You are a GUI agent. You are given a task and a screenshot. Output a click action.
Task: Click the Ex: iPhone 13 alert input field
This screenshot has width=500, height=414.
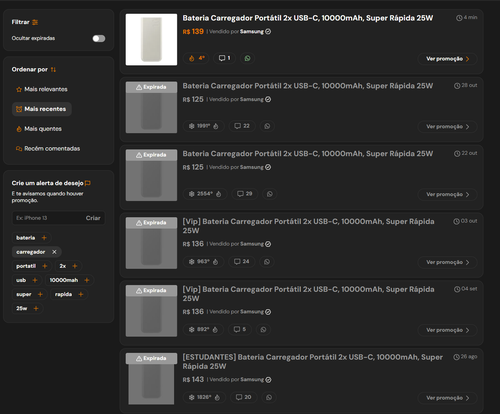[48, 218]
